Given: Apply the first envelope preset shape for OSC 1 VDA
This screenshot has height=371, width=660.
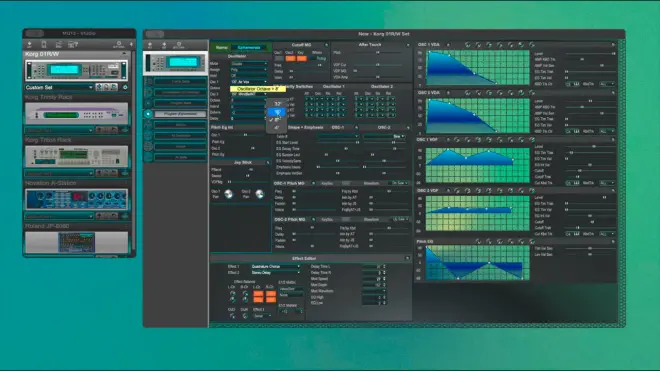Looking at the screenshot, I should point(467,45).
